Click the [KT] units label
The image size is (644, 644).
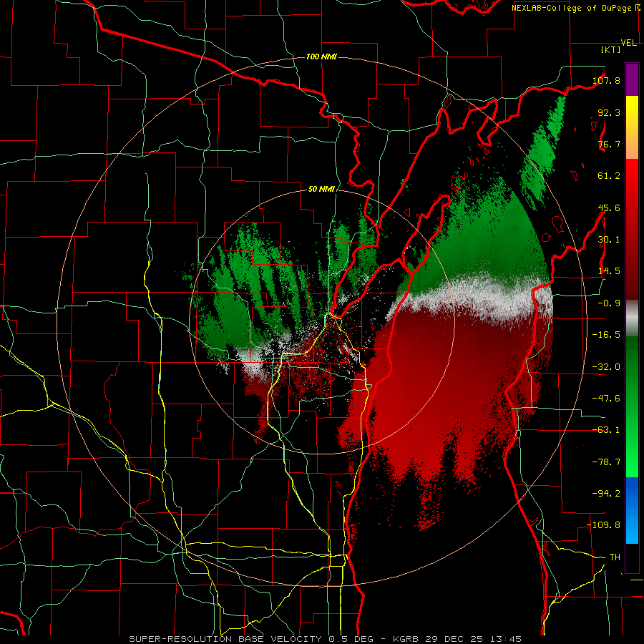point(611,49)
